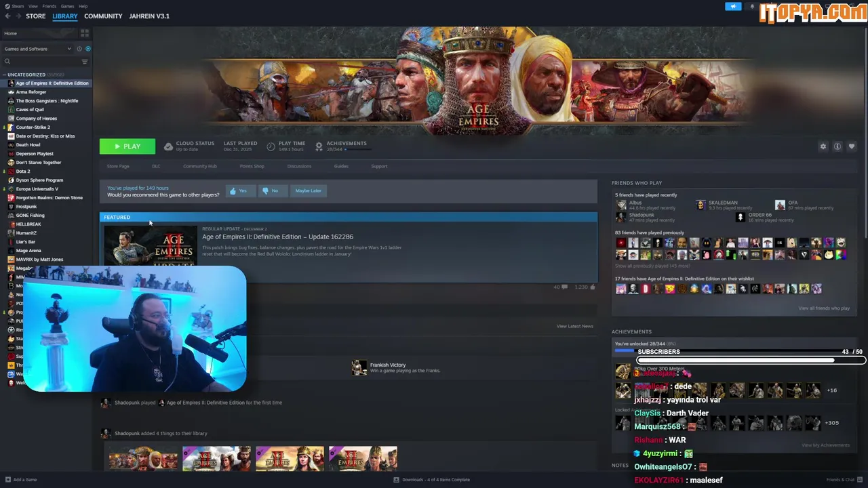Open Update 162286 news title
The height and width of the screenshot is (488, 868).
pyautogui.click(x=277, y=237)
